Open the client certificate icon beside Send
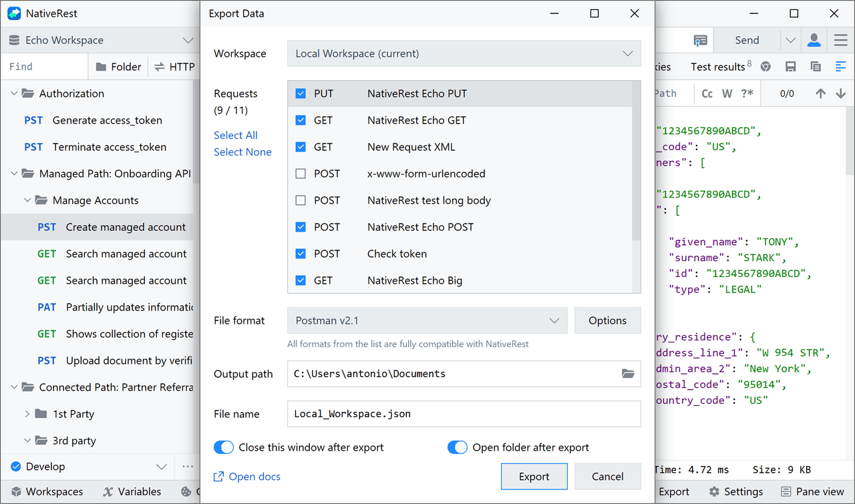Image resolution: width=855 pixels, height=504 pixels. [700, 40]
